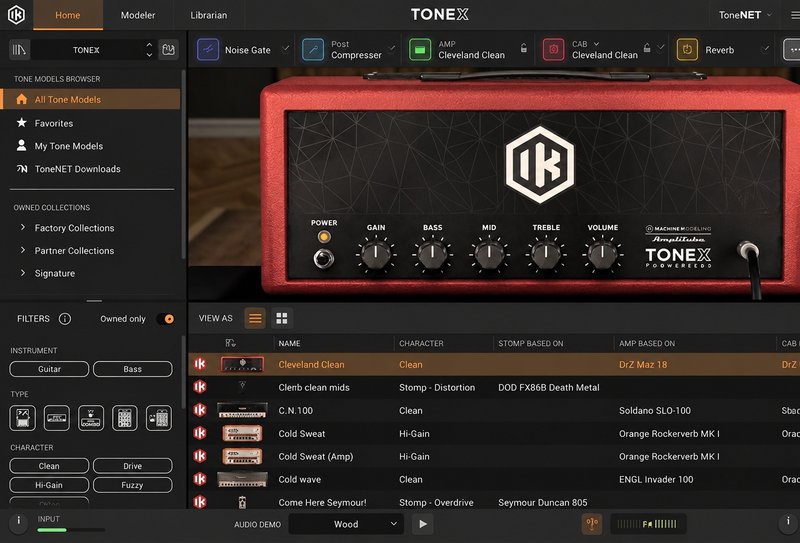Filter by stomp pedal type icon
Image resolution: width=800 pixels, height=543 pixels.
[22, 418]
